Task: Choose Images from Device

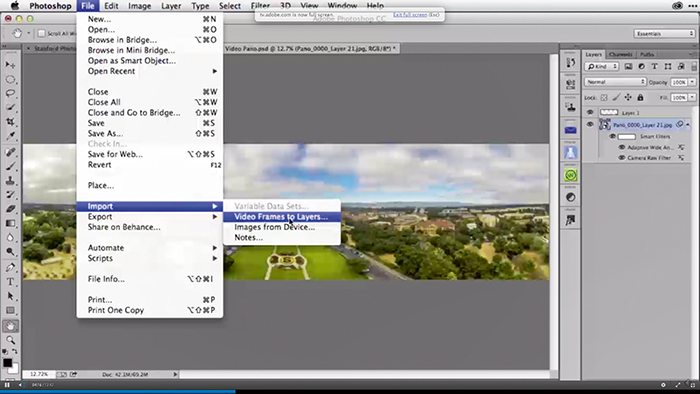Action: click(281, 227)
